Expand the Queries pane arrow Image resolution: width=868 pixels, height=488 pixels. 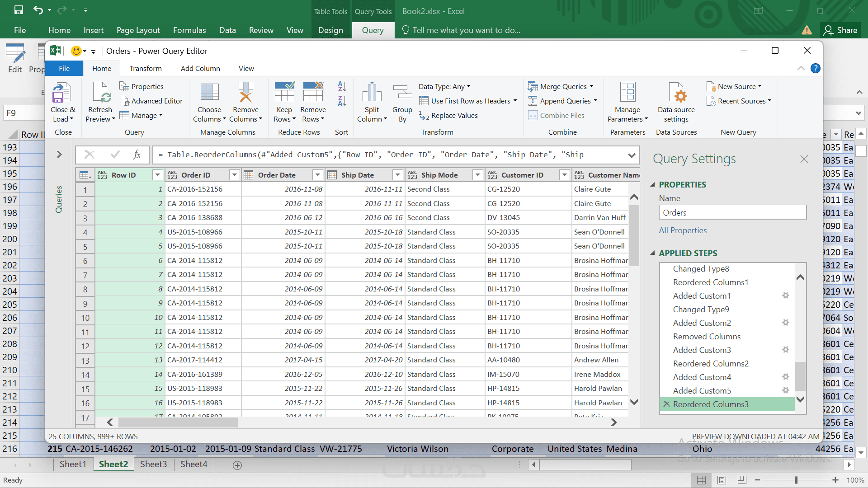click(x=59, y=155)
